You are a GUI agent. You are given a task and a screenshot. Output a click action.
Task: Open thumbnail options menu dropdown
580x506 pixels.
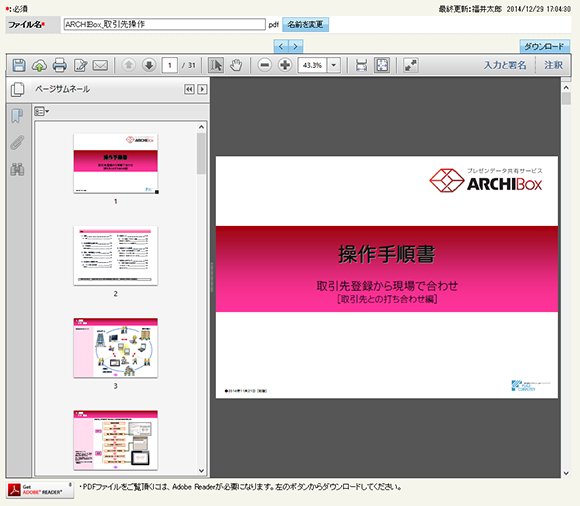(x=41, y=111)
